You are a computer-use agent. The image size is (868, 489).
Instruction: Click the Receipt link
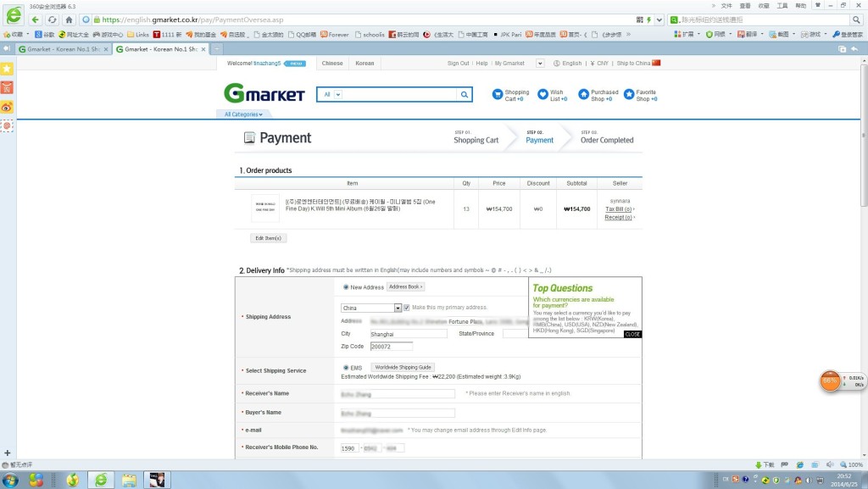[618, 218]
